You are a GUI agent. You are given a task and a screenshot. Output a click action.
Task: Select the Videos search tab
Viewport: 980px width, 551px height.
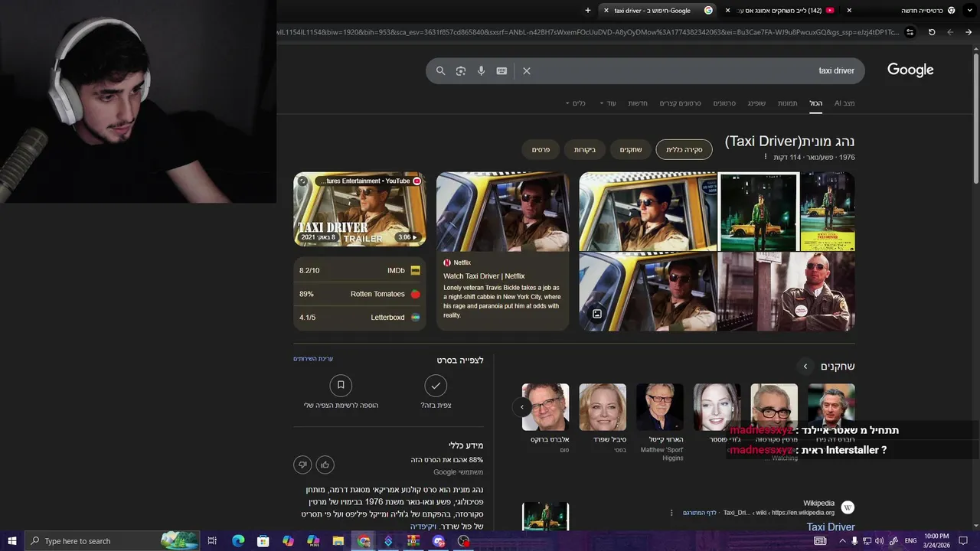click(x=724, y=103)
